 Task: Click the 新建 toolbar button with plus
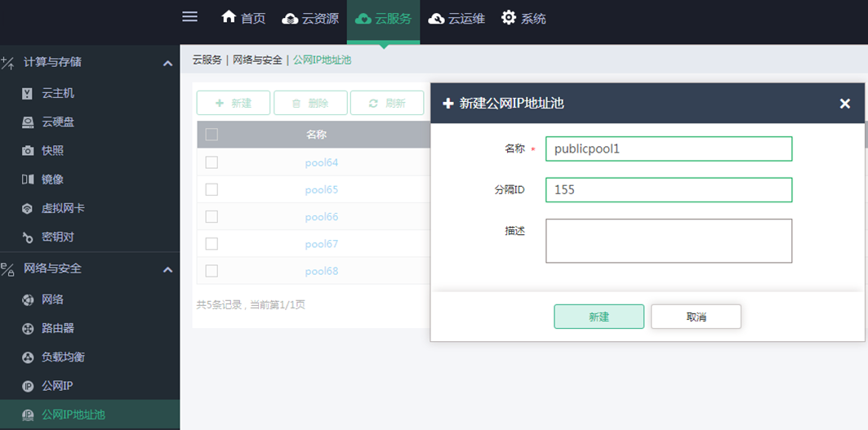click(233, 103)
